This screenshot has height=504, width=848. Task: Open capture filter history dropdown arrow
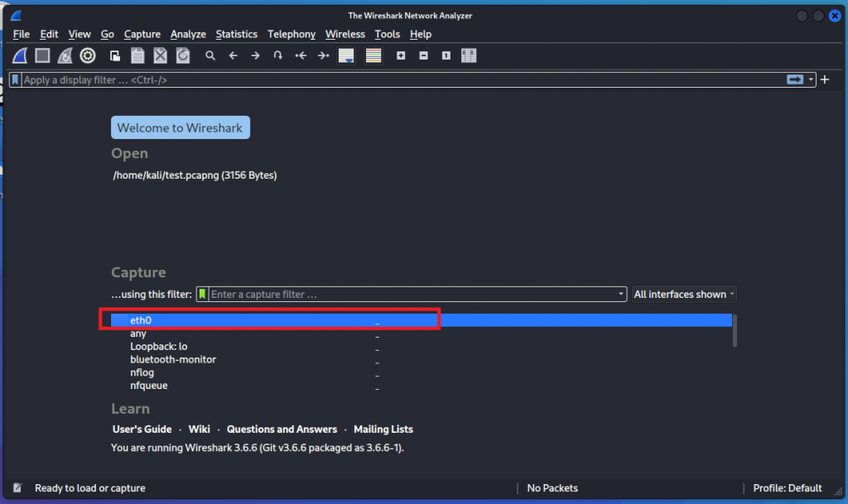click(x=621, y=295)
